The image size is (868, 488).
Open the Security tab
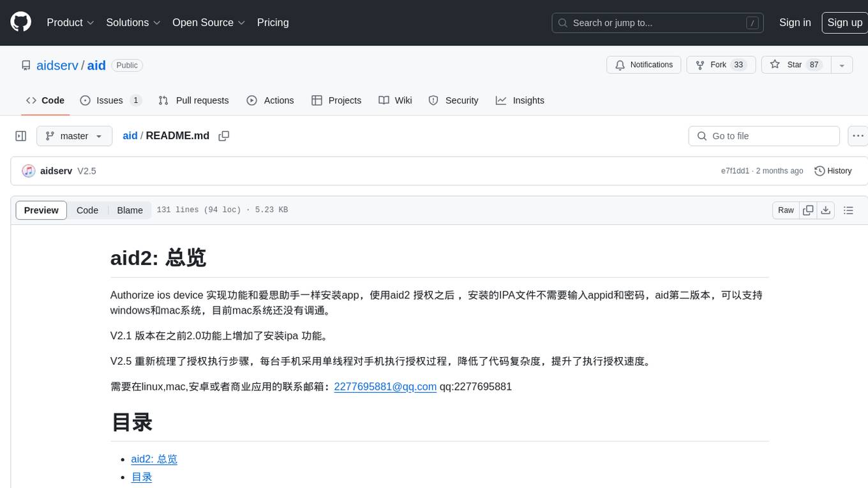[453, 100]
